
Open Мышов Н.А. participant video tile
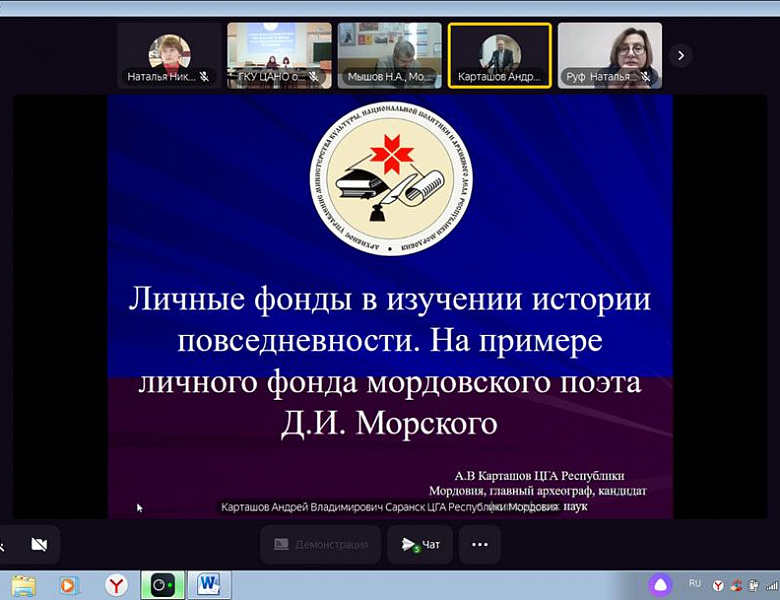click(x=390, y=55)
